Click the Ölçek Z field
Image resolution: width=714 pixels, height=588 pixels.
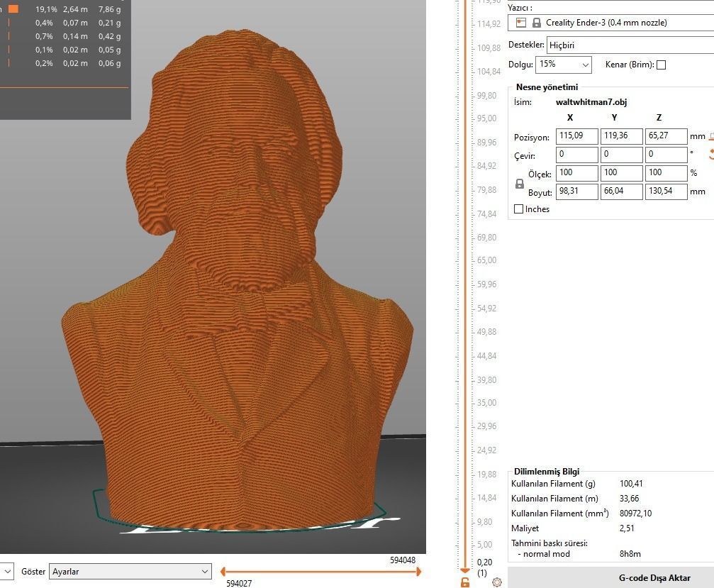point(666,172)
